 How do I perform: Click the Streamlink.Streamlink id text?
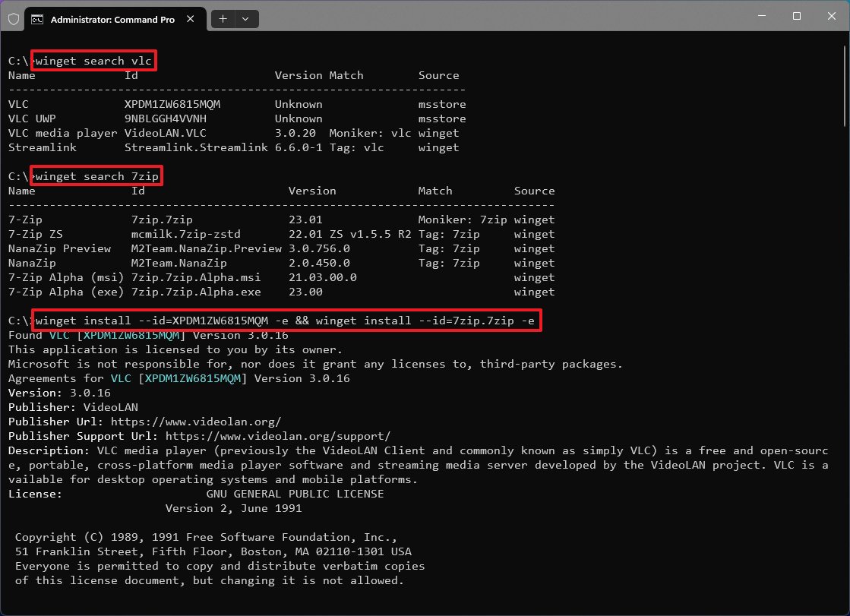196,147
